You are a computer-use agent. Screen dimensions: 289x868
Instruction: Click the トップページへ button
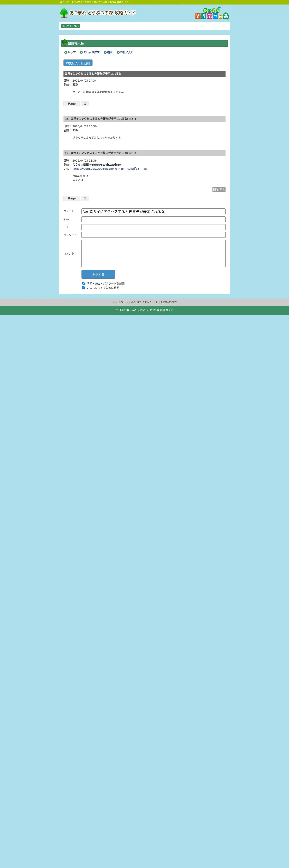(x=71, y=26)
